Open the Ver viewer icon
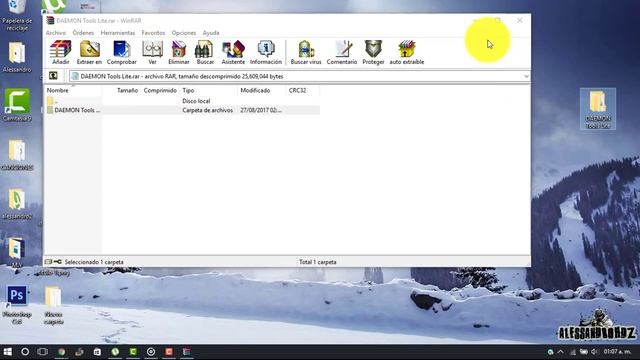 [152, 52]
